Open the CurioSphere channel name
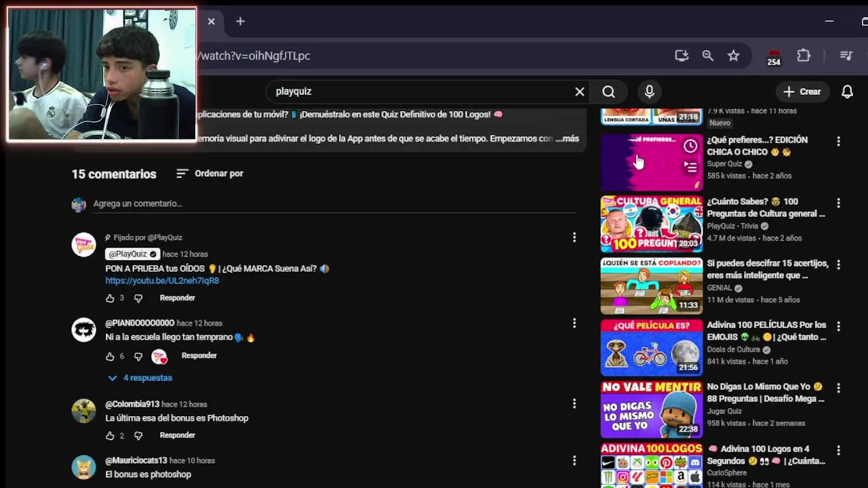Viewport: 868px width, 488px height. point(726,473)
